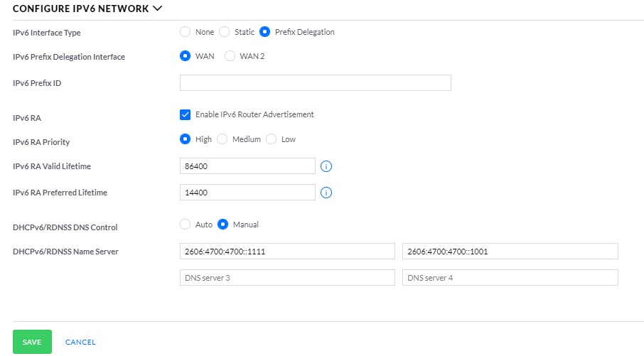
Task: Click the IPv6 Prefix ID field
Action: tap(315, 83)
